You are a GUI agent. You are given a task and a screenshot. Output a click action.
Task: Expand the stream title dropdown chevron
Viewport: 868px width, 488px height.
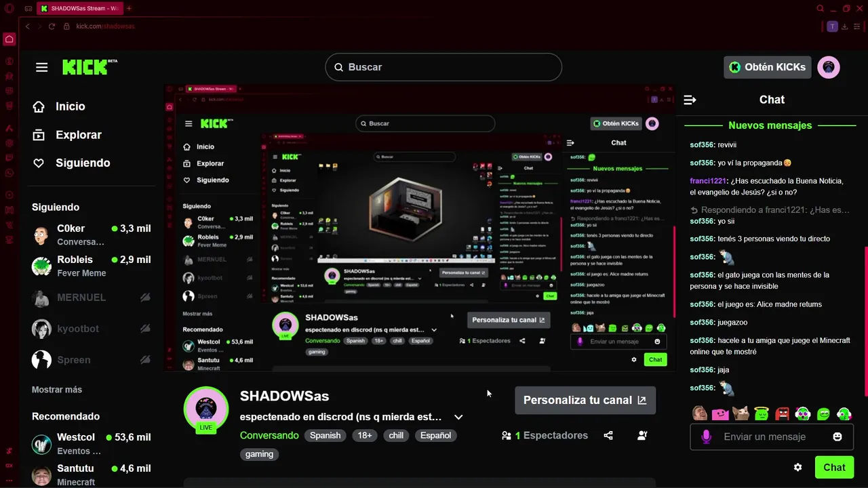[458, 417]
